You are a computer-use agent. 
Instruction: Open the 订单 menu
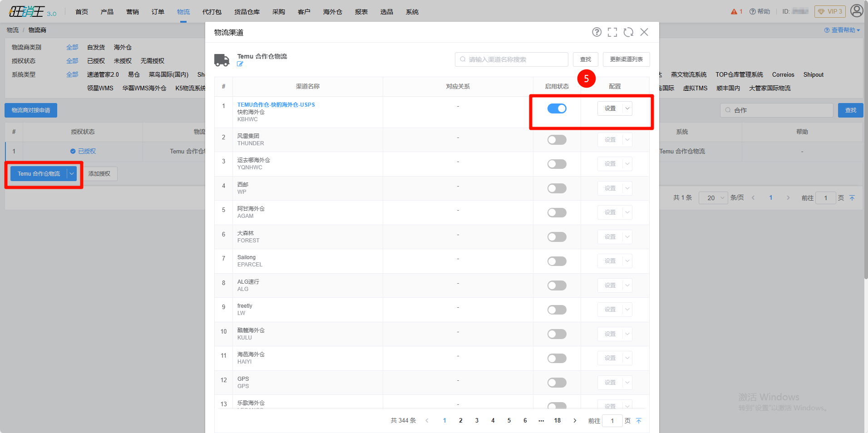158,12
